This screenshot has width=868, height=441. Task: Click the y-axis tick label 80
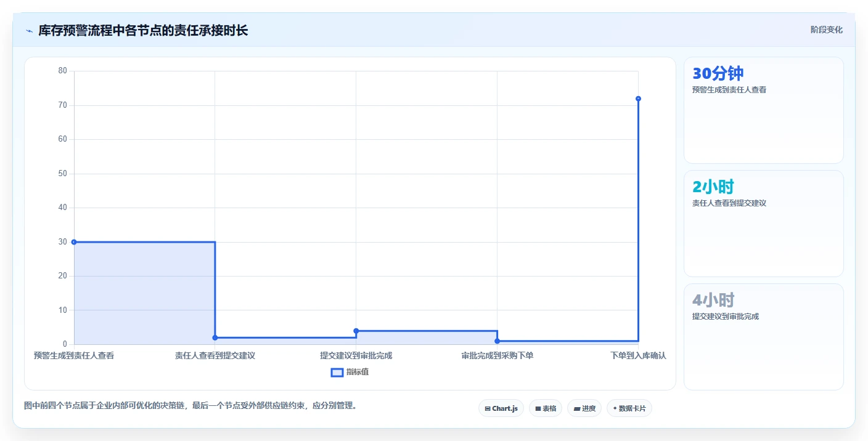pos(62,71)
